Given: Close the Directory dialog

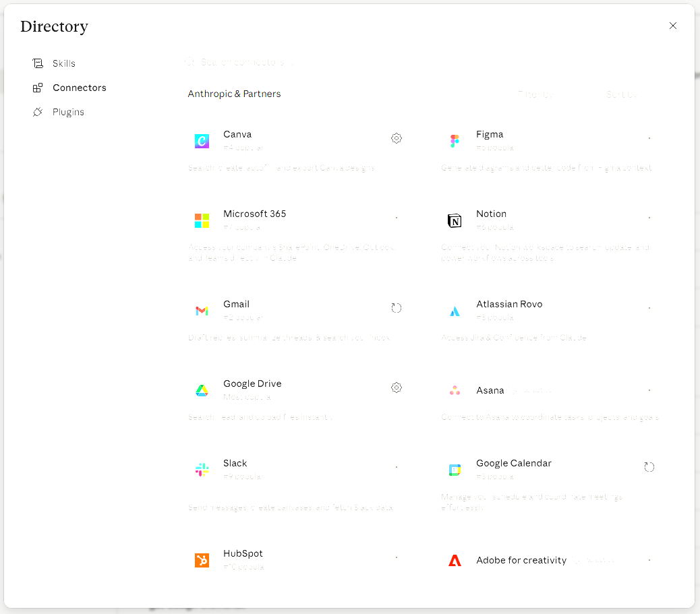Looking at the screenshot, I should (x=673, y=26).
